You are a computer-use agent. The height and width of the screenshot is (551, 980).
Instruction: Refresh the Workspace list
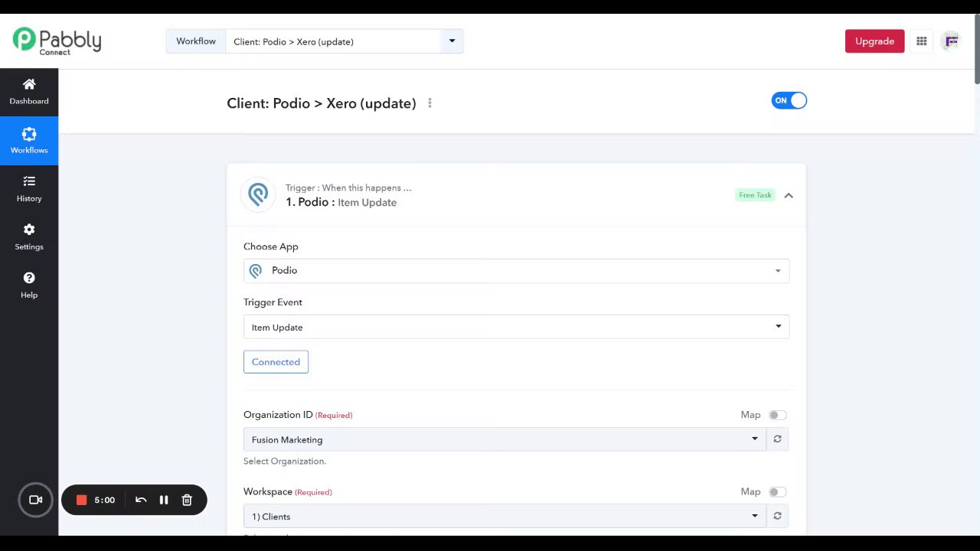pyautogui.click(x=777, y=516)
